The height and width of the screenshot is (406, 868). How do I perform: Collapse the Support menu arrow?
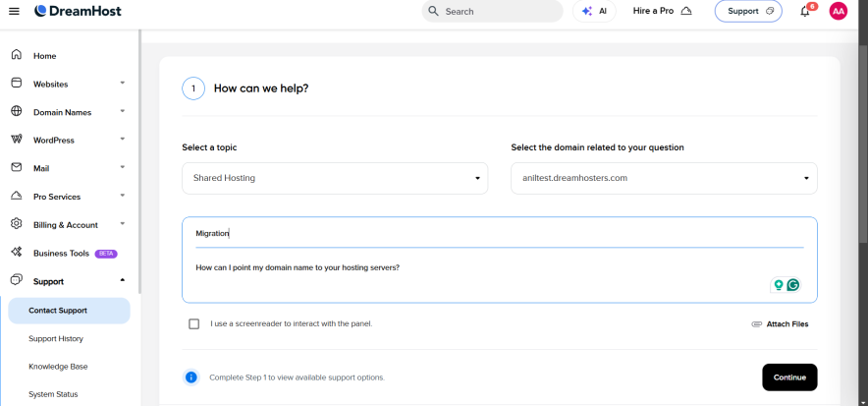123,280
